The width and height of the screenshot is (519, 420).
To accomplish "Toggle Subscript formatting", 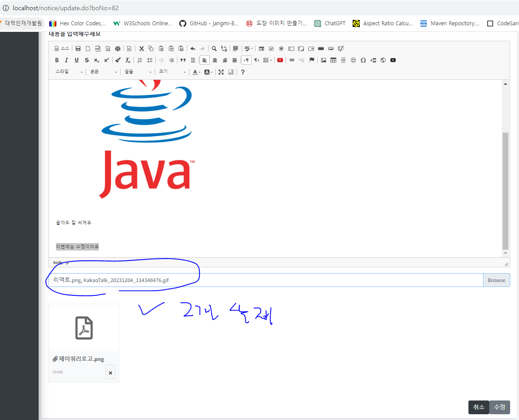I will (96, 60).
